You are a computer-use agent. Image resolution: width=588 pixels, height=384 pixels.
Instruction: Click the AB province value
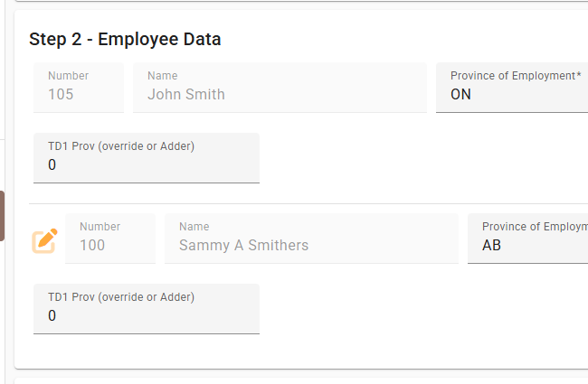(x=492, y=246)
